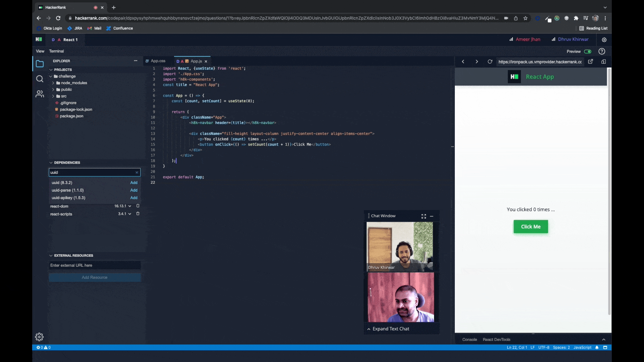644x362 pixels.
Task: Expand Text Chat panel
Action: [x=388, y=329]
